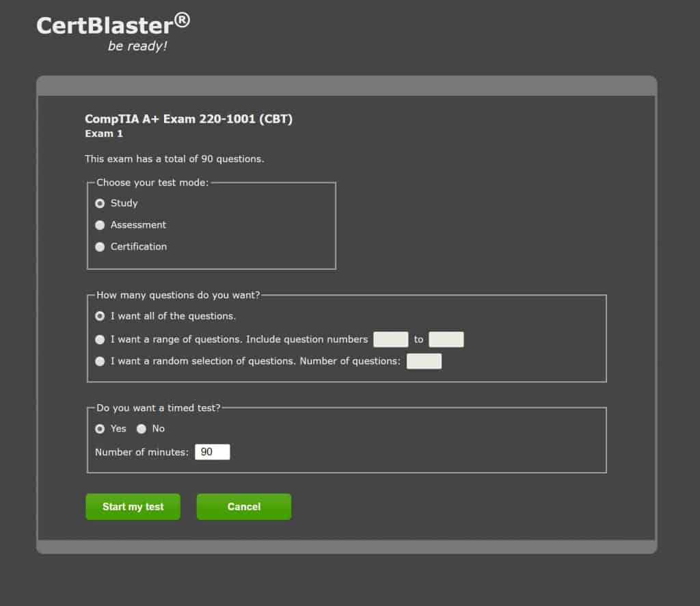Click 'This exam has a total of 90 questions.'

click(x=174, y=159)
